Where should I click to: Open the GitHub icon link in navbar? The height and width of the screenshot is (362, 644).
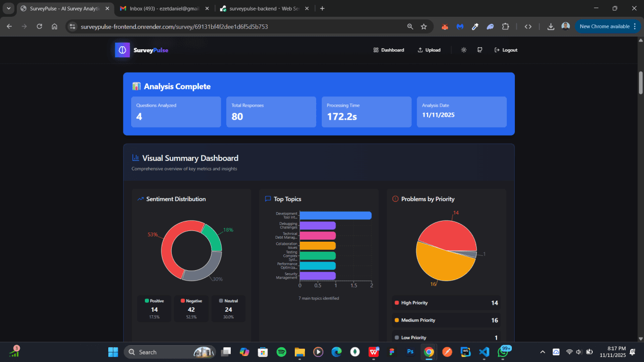click(479, 50)
